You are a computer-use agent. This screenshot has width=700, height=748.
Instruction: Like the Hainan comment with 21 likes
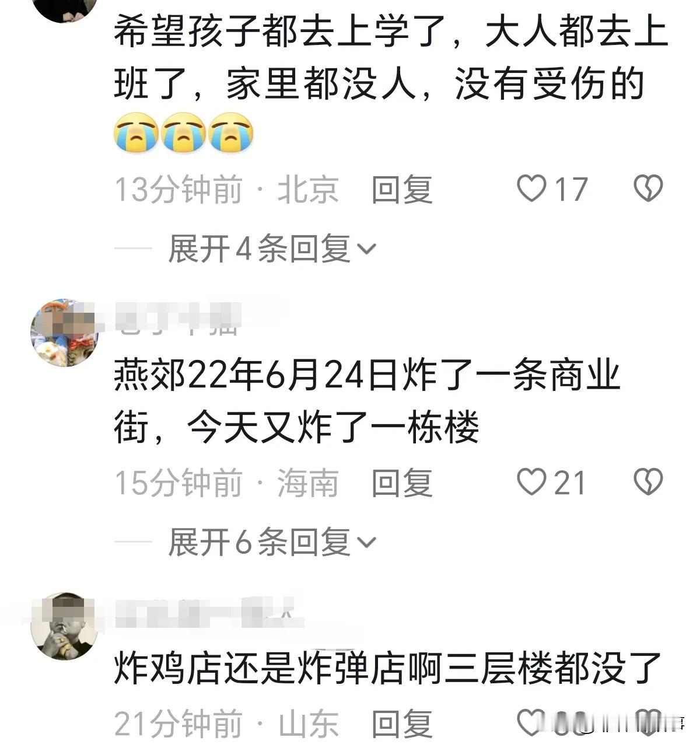point(531,483)
